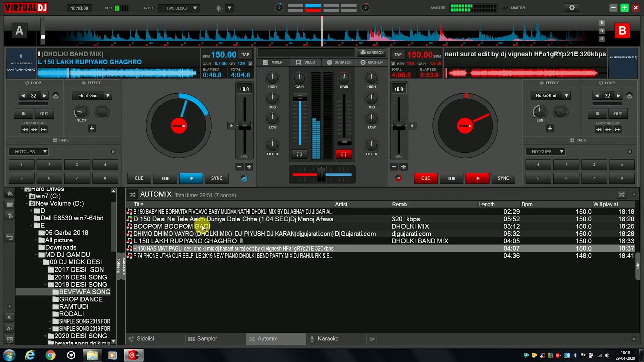Open VirtualDJ settings gear
This screenshot has height=362, width=644.
[x=572, y=8]
